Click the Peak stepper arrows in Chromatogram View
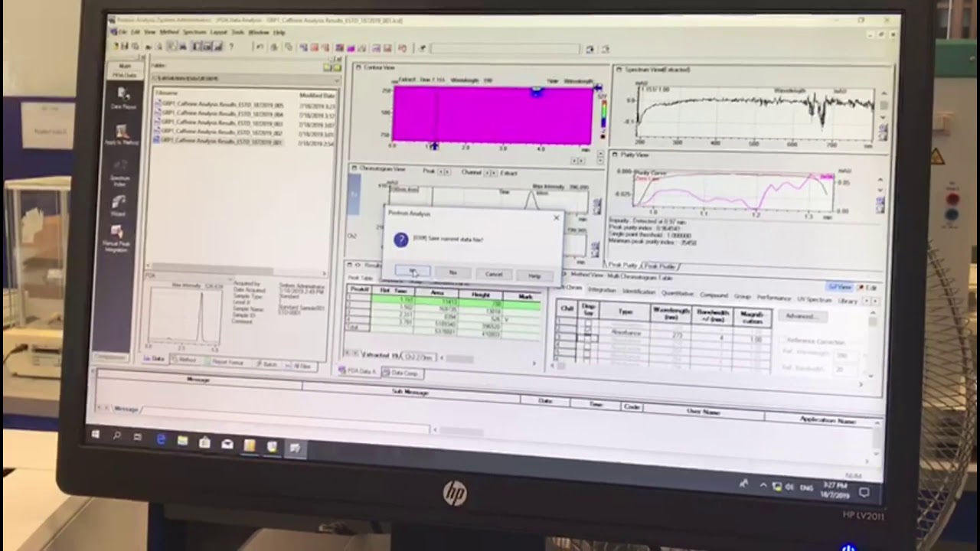The height and width of the screenshot is (551, 980). point(444,172)
